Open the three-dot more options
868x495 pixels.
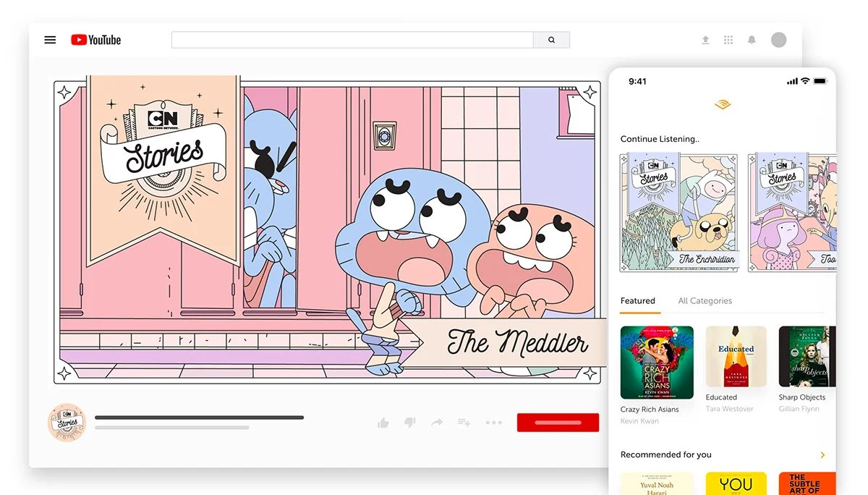click(x=493, y=423)
